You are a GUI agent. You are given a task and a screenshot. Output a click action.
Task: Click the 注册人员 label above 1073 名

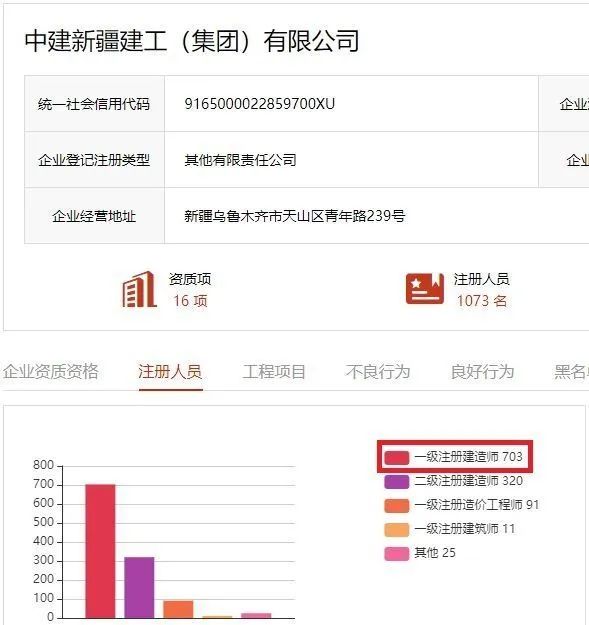pos(481,279)
